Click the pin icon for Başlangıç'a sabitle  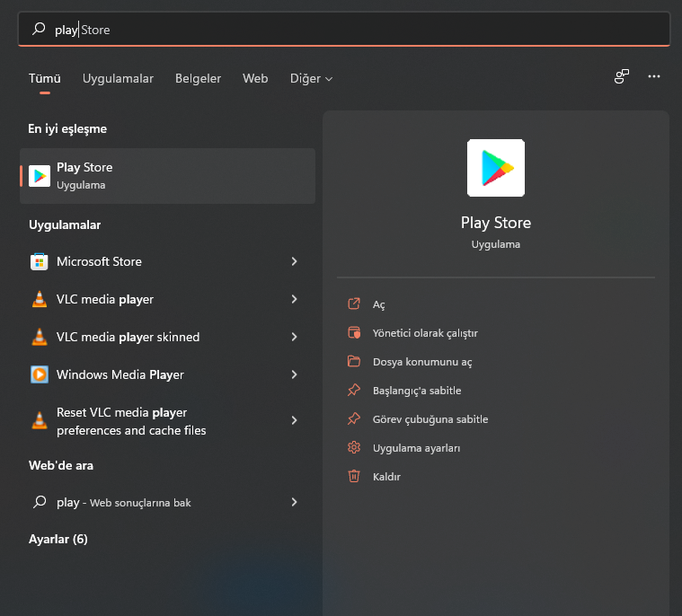(354, 390)
